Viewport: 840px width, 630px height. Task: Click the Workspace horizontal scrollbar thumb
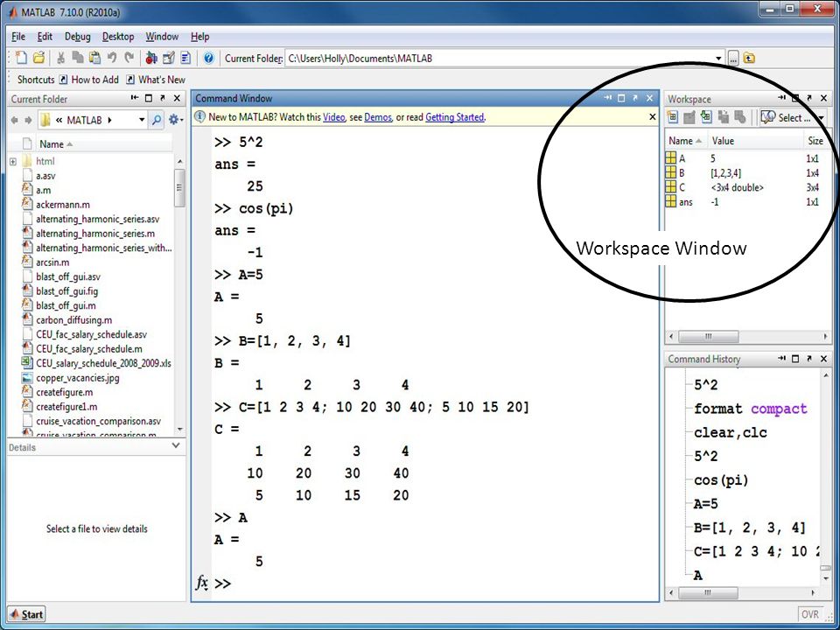tap(708, 336)
